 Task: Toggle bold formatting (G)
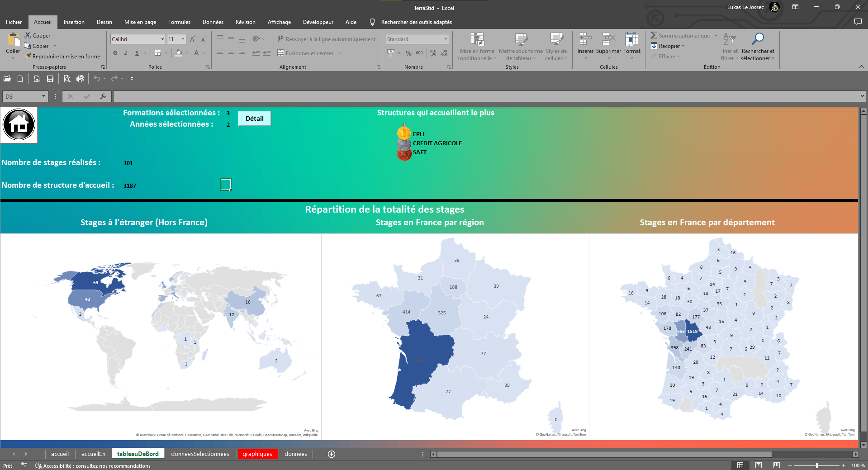tap(115, 53)
